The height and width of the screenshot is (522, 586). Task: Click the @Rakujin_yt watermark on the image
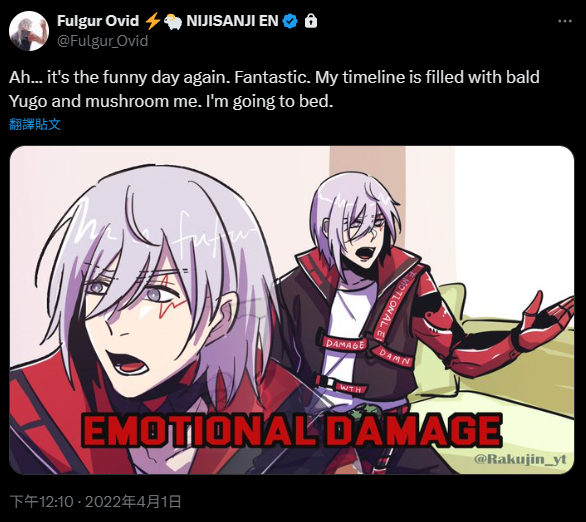coord(520,459)
